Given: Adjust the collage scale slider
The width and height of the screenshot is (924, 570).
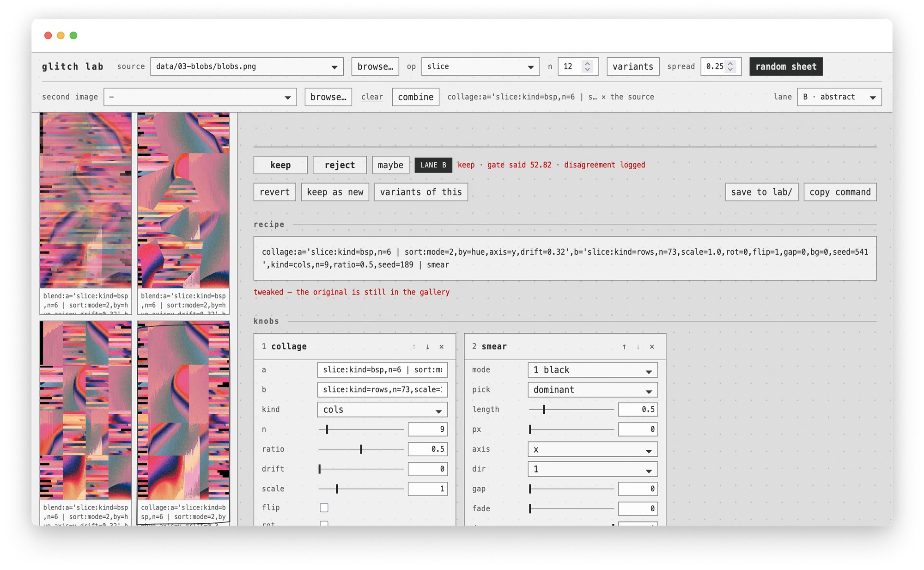Looking at the screenshot, I should pyautogui.click(x=361, y=489).
